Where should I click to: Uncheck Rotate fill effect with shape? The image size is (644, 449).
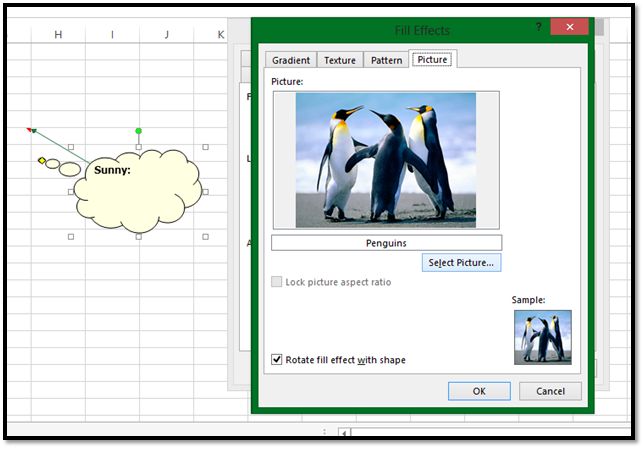pyautogui.click(x=277, y=359)
